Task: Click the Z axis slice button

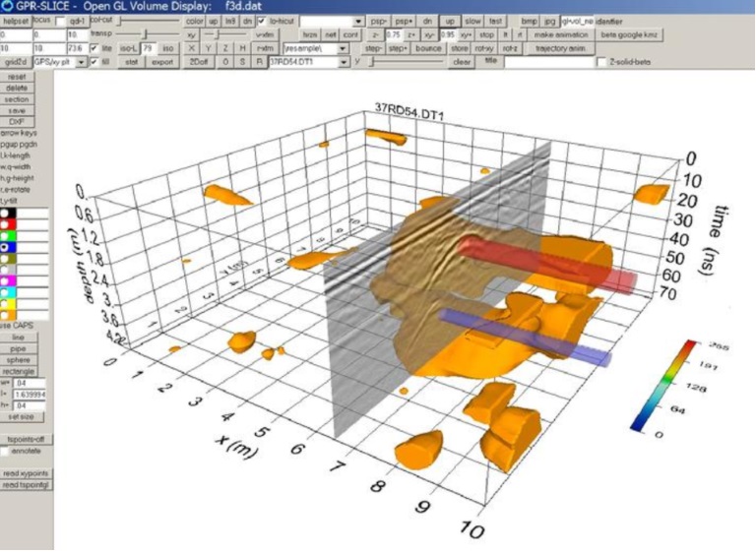Action: pyautogui.click(x=225, y=48)
